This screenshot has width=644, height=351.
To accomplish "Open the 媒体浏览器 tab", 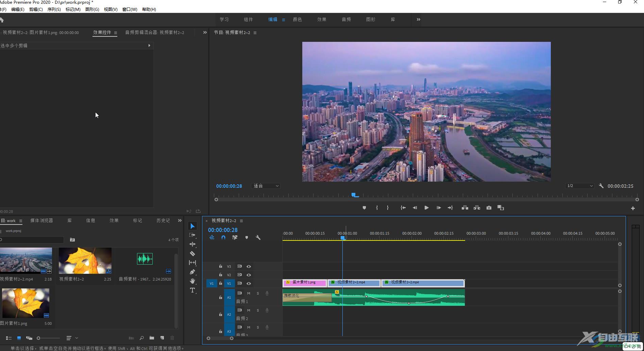I will [41, 221].
